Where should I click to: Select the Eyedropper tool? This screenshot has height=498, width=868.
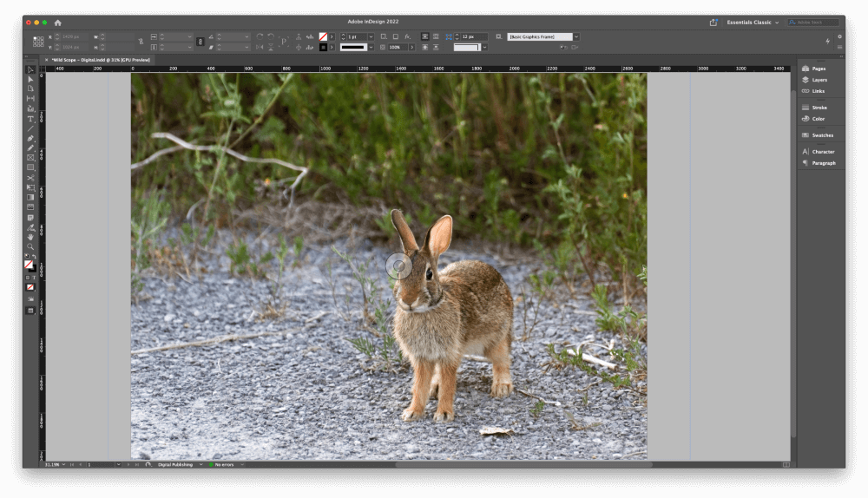click(30, 227)
